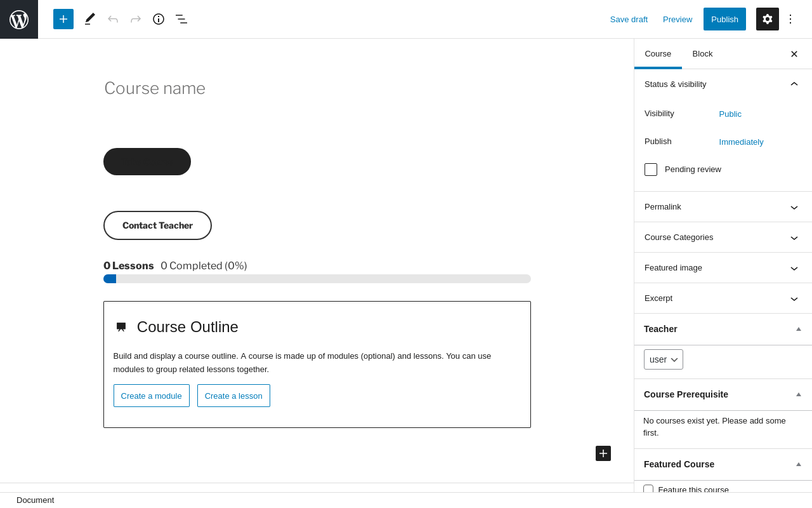Image resolution: width=812 pixels, height=508 pixels.
Task: Add a block below Course Outline
Action: (x=603, y=453)
